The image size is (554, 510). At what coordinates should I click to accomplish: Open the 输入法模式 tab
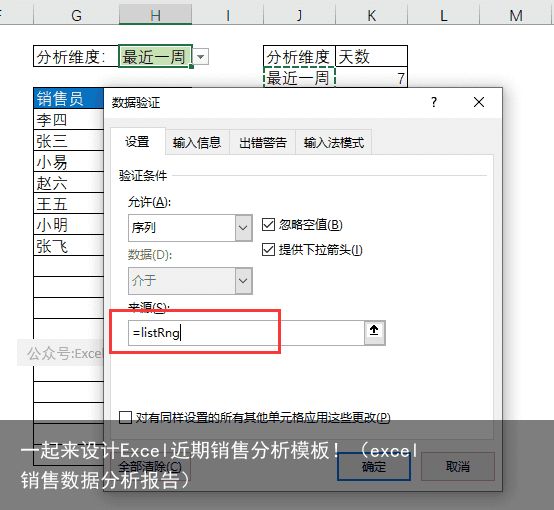334,142
